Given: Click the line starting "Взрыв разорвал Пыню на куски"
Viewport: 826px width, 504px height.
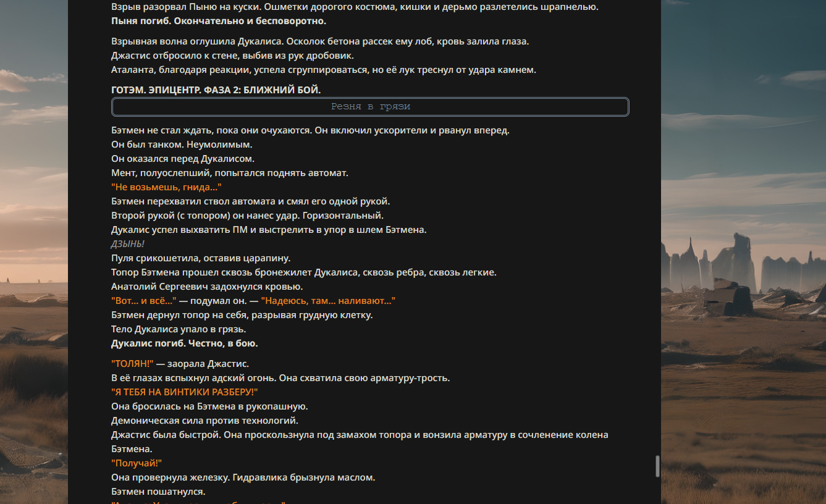Looking at the screenshot, I should tap(355, 7).
